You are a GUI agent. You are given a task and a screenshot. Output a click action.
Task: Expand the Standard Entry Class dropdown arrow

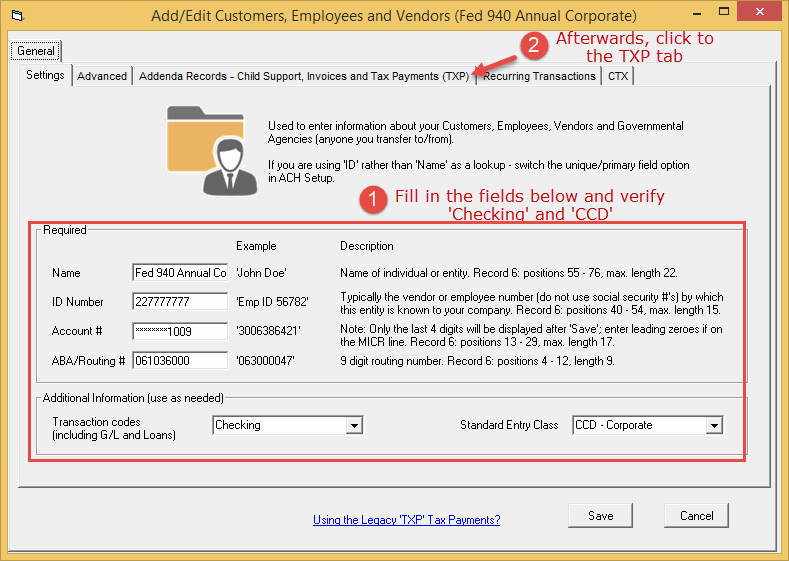pos(713,425)
